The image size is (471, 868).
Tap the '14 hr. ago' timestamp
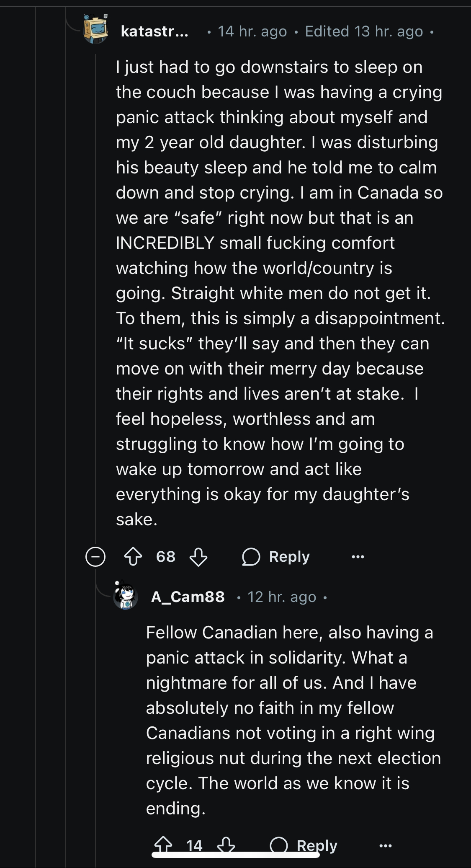click(x=252, y=31)
